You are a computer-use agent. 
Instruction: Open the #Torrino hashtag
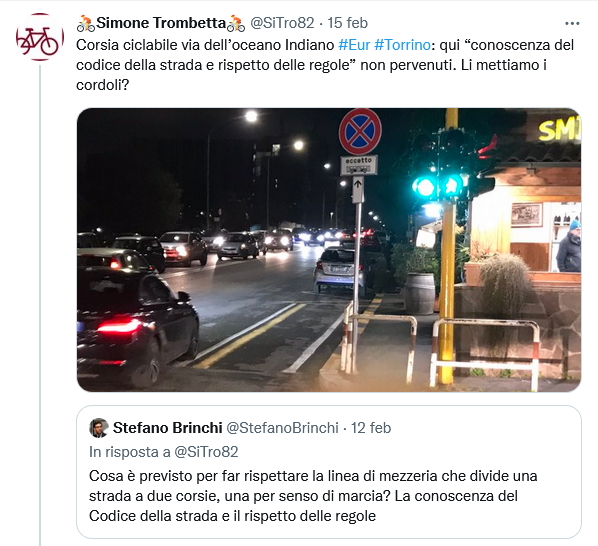pyautogui.click(x=402, y=45)
